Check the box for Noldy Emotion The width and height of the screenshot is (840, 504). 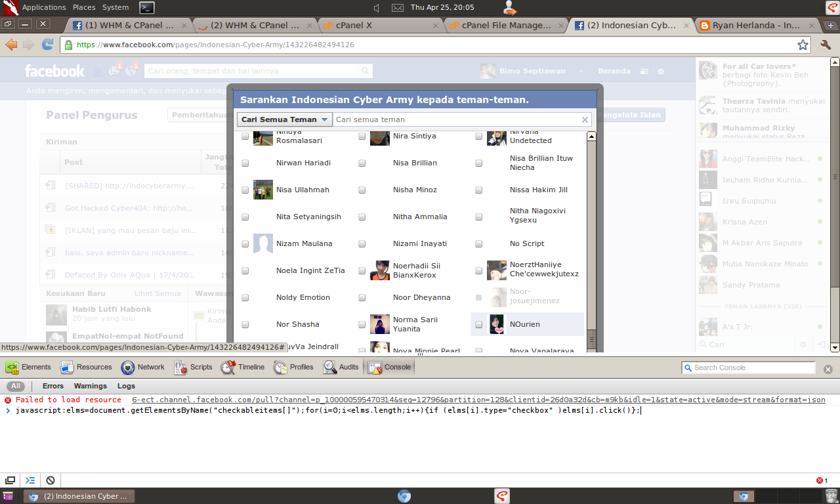tap(245, 297)
